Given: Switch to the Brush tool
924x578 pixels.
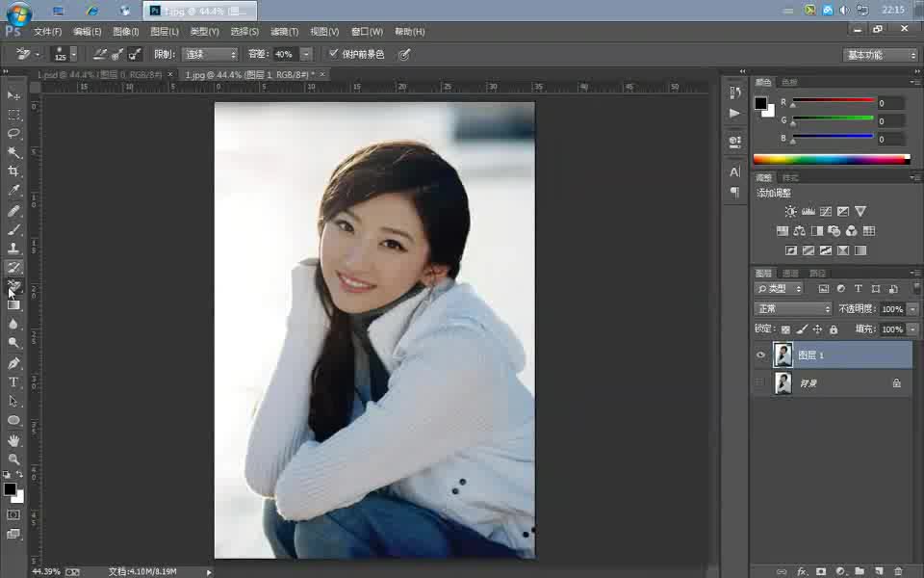Looking at the screenshot, I should click(13, 229).
